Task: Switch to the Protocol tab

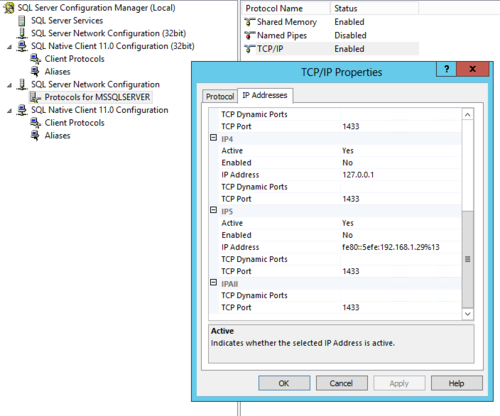Action: pos(220,96)
